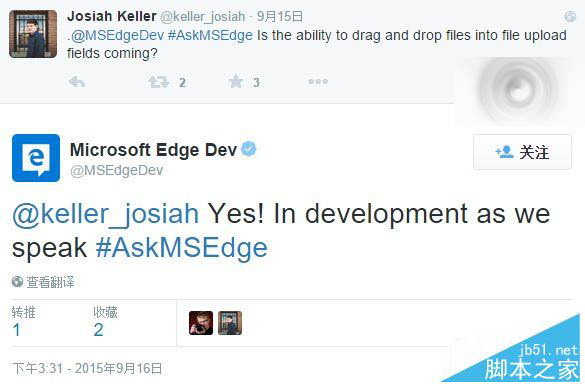Open first liker avatar holding camera

(201, 323)
